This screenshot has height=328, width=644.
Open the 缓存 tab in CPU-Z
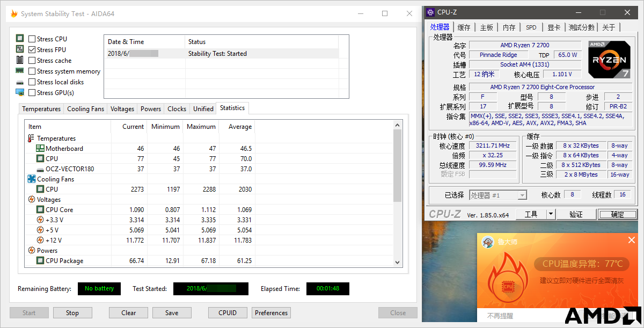pos(464,27)
